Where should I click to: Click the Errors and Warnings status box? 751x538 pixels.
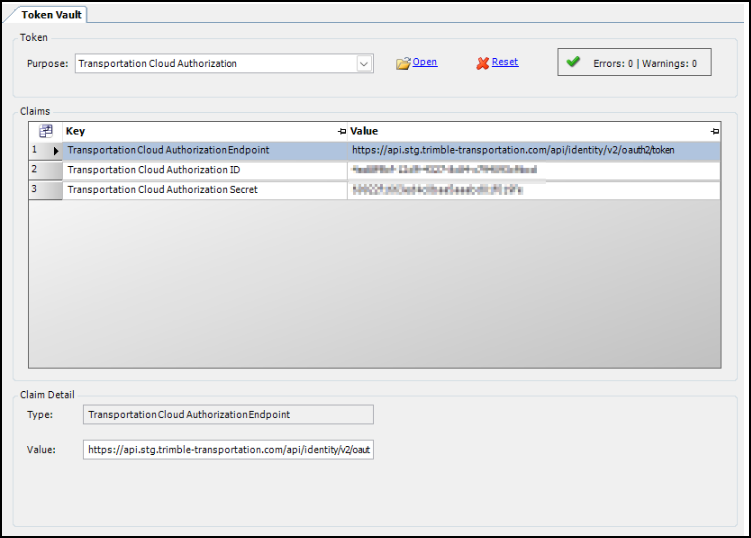634,62
